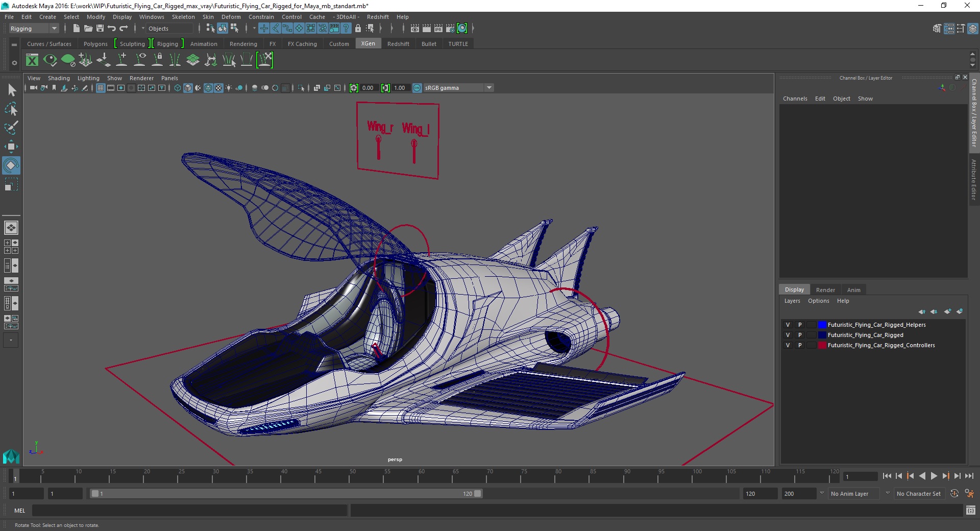Toggle visibility of Futuristic_Flying_Car_Rigged_Controllers layer
Image resolution: width=980 pixels, height=531 pixels.
coord(788,345)
